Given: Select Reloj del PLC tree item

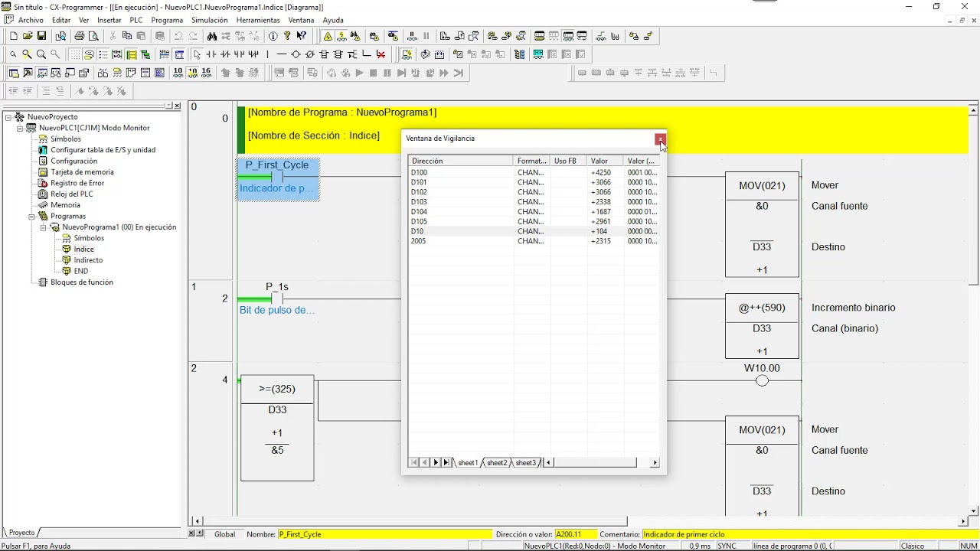Looking at the screenshot, I should pyautogui.click(x=72, y=194).
